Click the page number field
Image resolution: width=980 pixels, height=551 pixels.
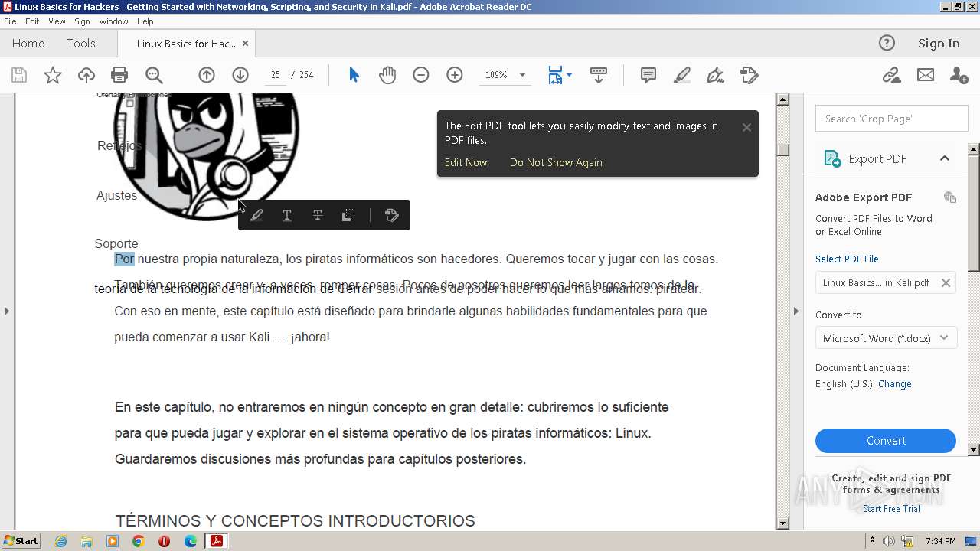[275, 75]
